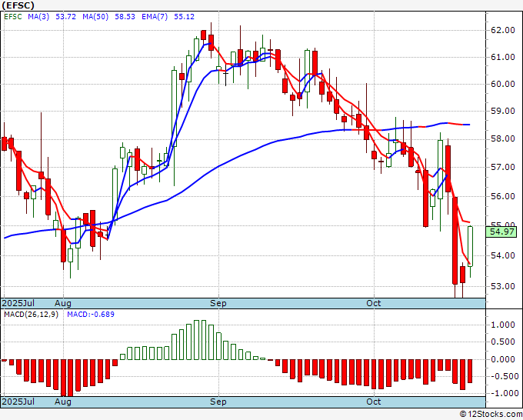Click the end of the MA(50) line

(469, 125)
